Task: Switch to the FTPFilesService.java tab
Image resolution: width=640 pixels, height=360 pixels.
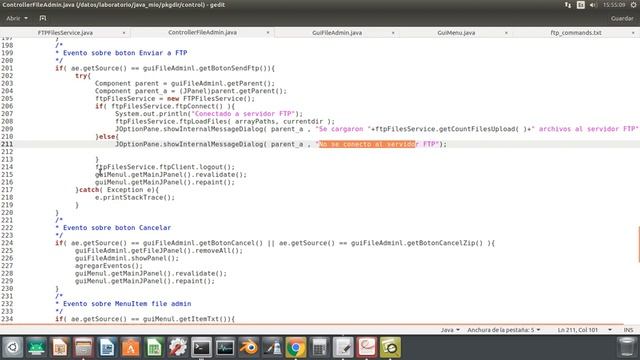Action: [65, 33]
